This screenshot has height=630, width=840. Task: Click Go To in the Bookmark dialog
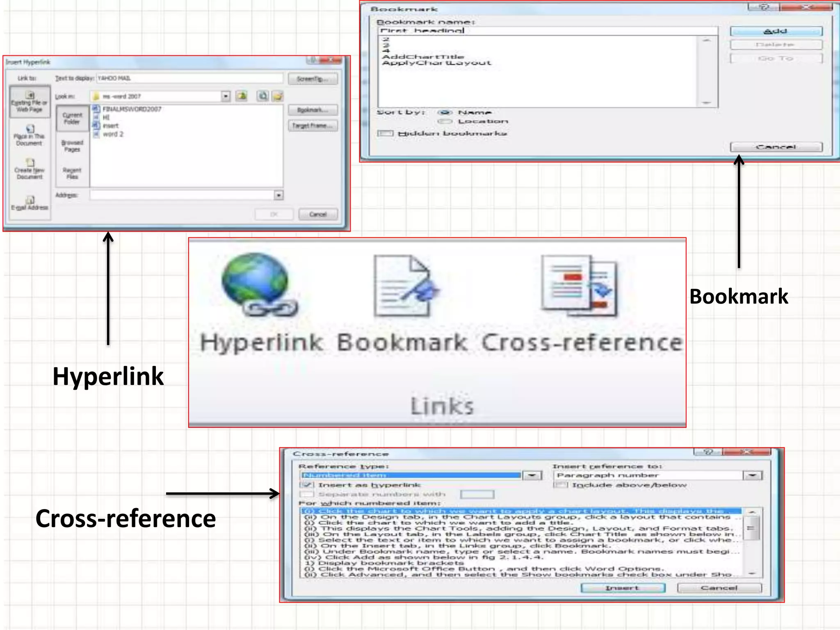click(x=776, y=58)
